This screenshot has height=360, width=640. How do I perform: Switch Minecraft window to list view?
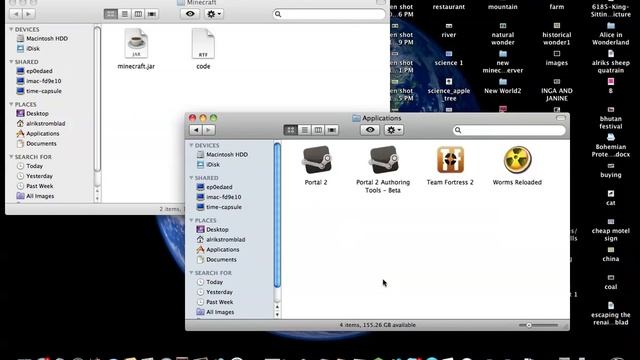pos(124,14)
